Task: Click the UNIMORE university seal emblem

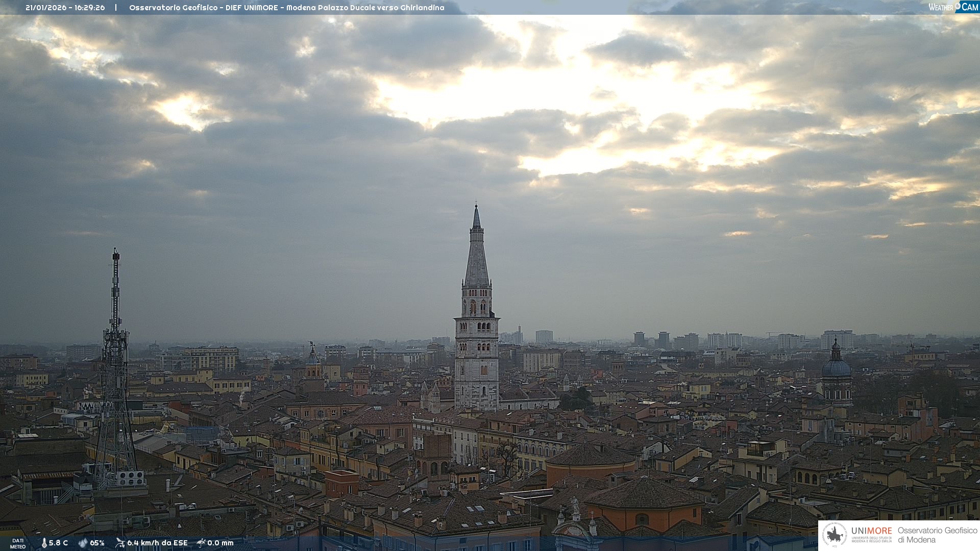Action: point(835,535)
